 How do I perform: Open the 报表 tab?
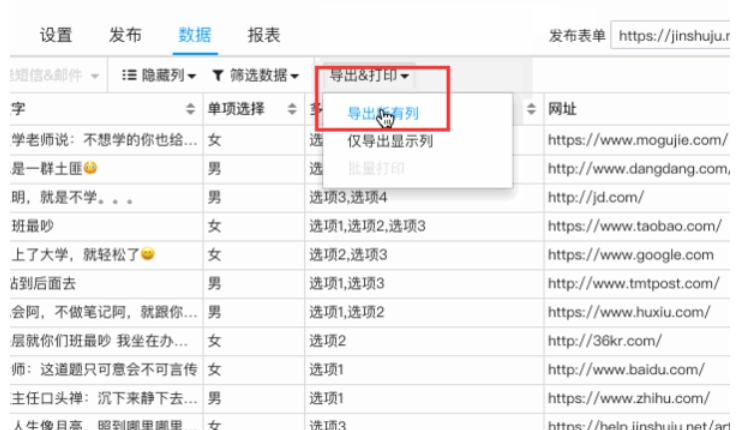264,35
